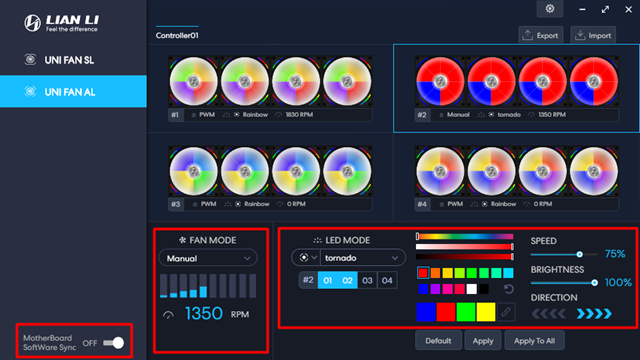Maximize the window with expand icon
Viewport: 640px width, 360px height.
point(605,9)
